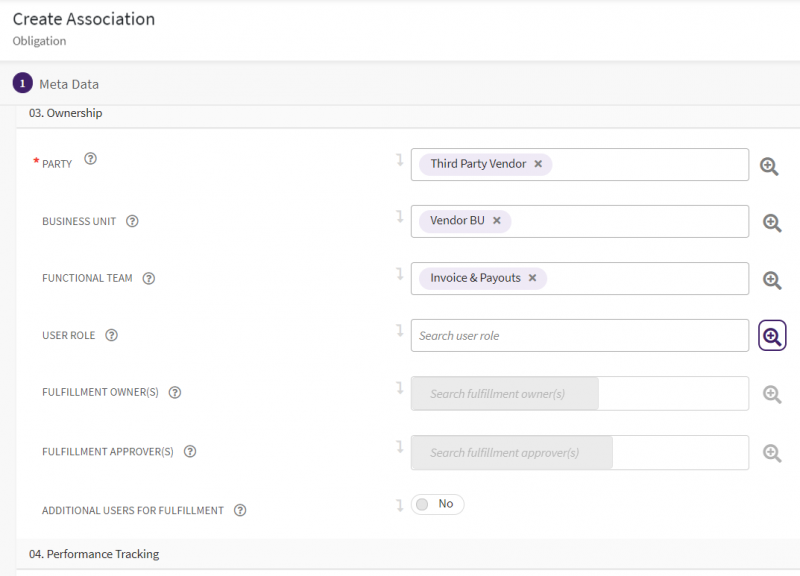Click the Functional Team lookup magnifier icon
This screenshot has width=800, height=576.
pyautogui.click(x=772, y=280)
